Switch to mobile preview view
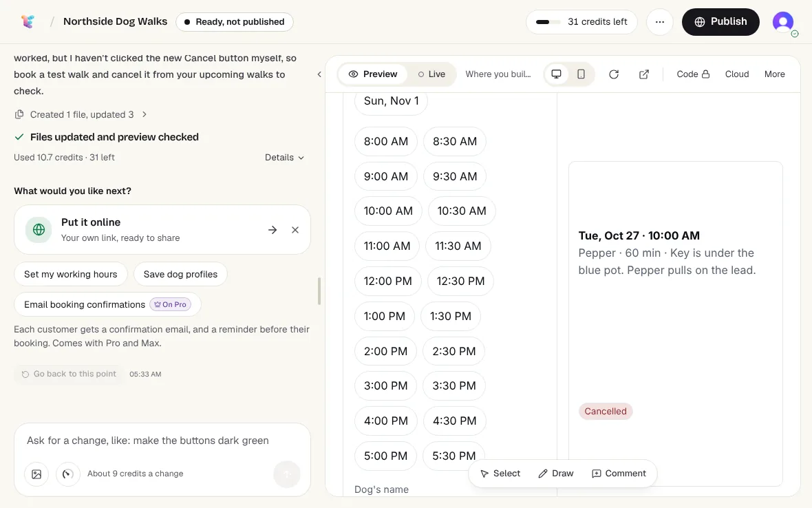812x508 pixels. click(581, 74)
